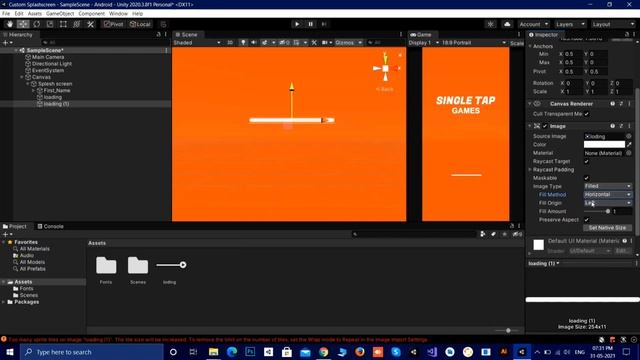Select the Hand tool in toolbar
Image resolution: width=640 pixels, height=360 pixels.
click(x=9, y=24)
